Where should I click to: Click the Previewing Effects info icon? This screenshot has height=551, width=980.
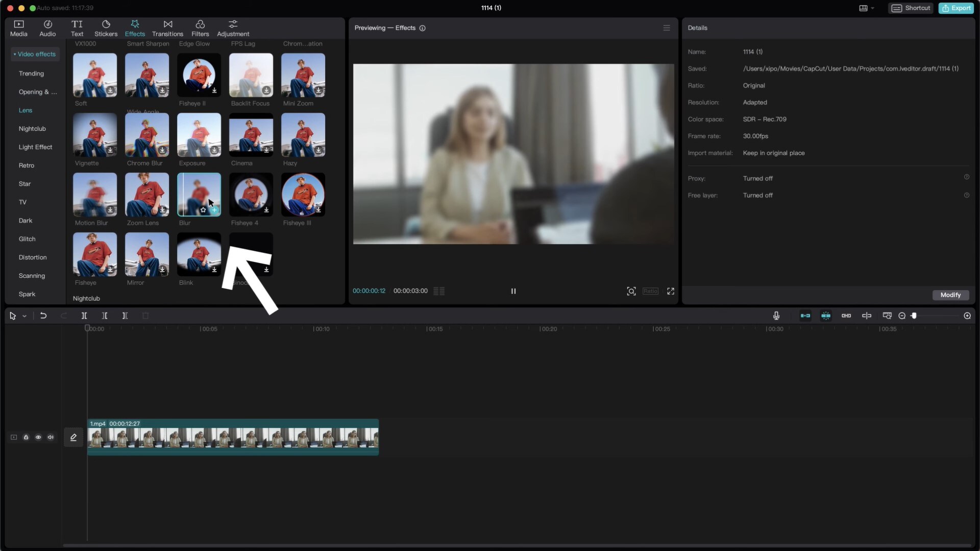click(423, 28)
